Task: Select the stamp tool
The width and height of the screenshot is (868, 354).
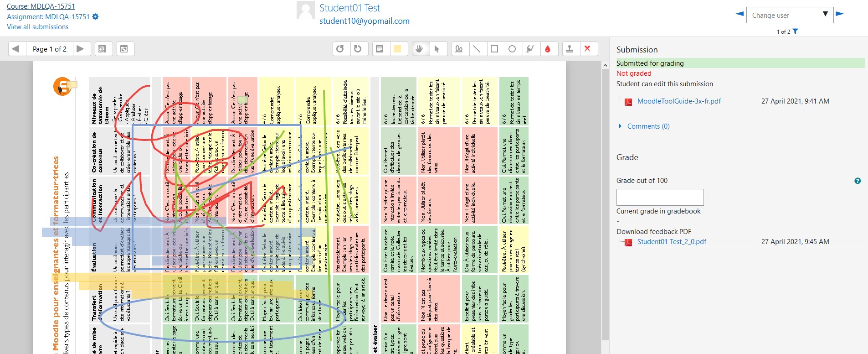Action: tap(570, 49)
